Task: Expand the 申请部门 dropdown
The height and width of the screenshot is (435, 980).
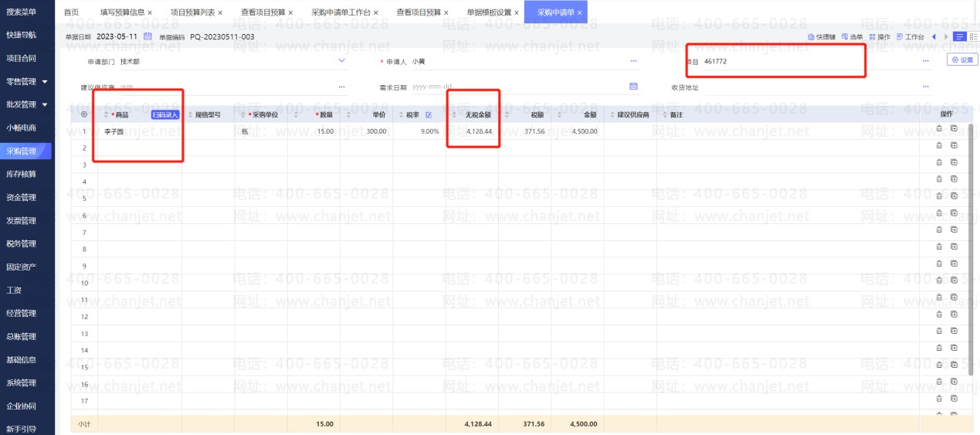Action: tap(342, 60)
